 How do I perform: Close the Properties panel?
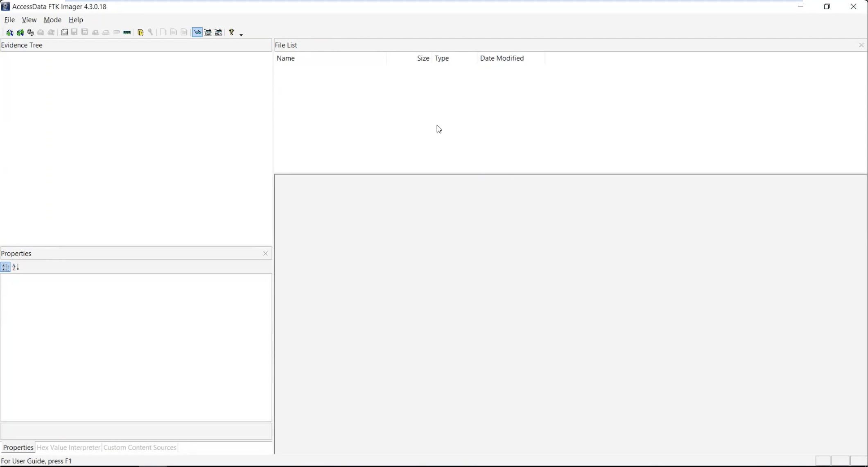265,254
